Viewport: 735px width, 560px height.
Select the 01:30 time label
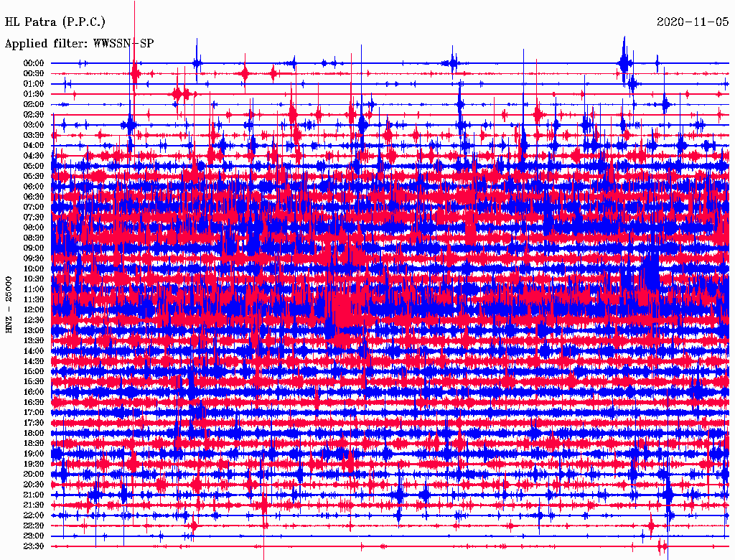pyautogui.click(x=34, y=94)
